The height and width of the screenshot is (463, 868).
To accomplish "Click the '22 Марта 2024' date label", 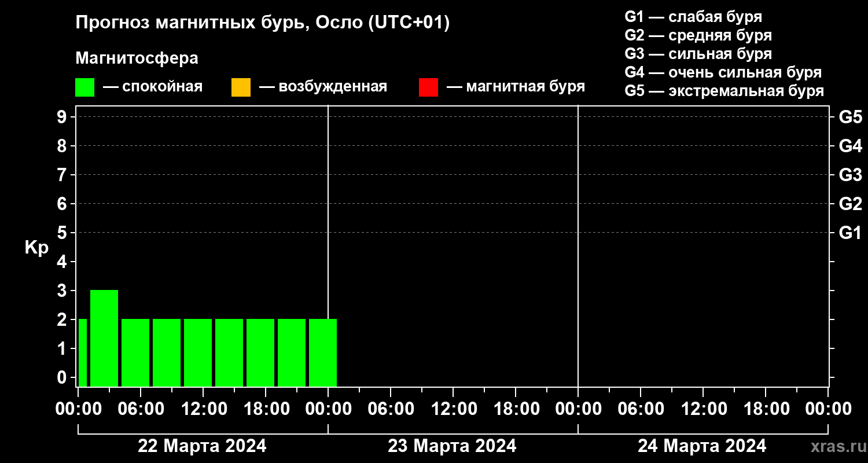I will click(202, 446).
